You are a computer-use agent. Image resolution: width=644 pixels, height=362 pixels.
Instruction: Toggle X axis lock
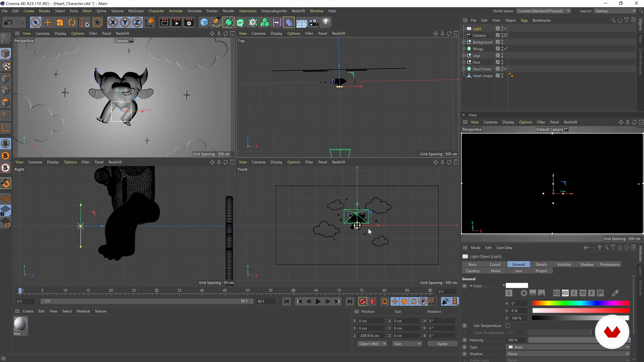click(x=113, y=22)
